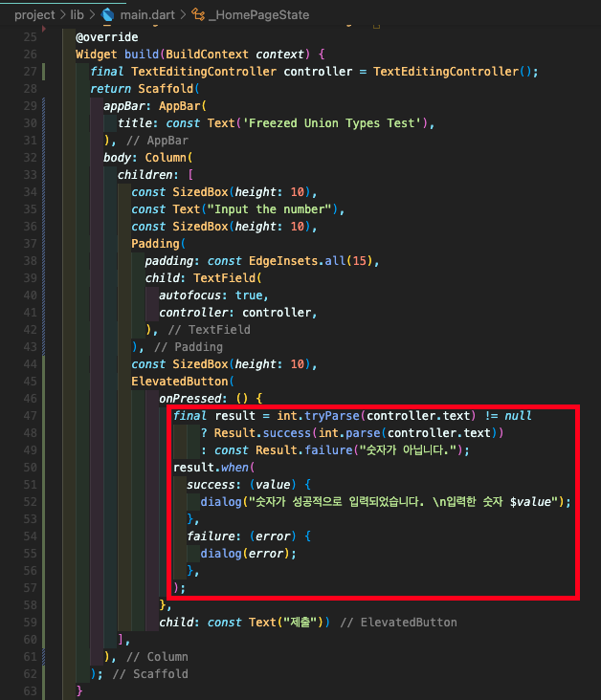601x700 pixels.
Task: Click EdgeInsets.all(15) on line 38
Action: (x=310, y=261)
